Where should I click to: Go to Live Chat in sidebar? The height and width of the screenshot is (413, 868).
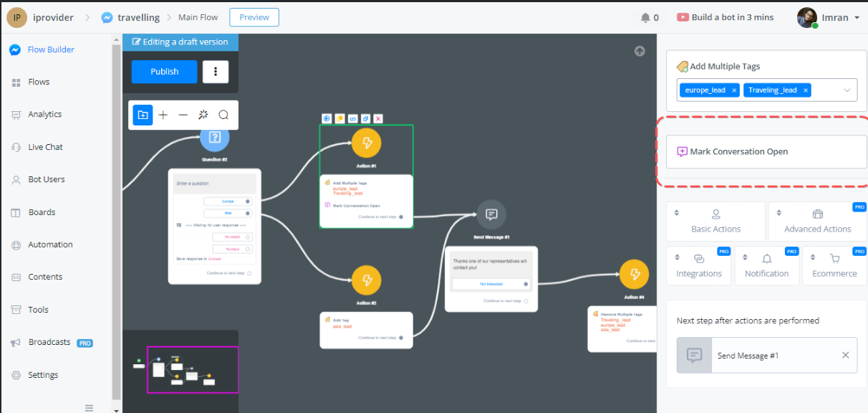pos(45,147)
